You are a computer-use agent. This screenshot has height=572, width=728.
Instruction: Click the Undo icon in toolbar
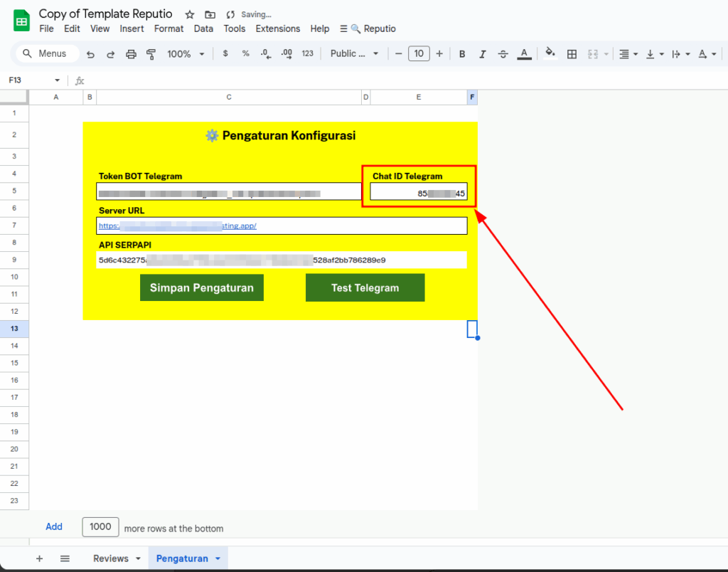pos(90,54)
